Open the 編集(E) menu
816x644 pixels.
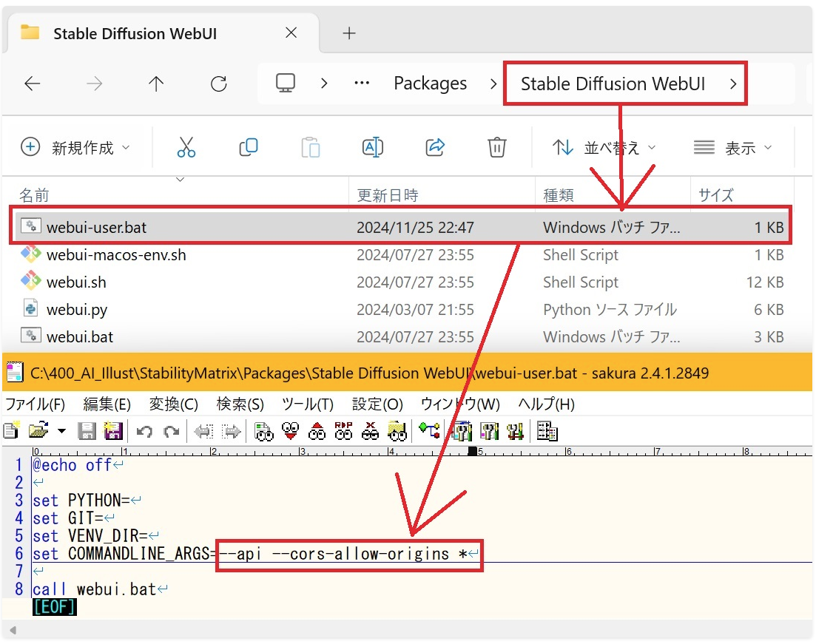pos(107,404)
